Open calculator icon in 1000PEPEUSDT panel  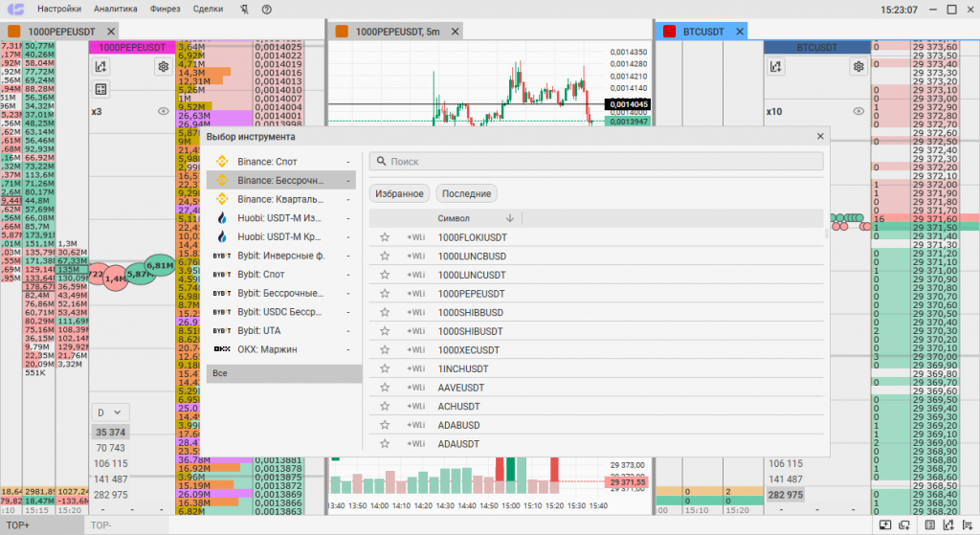(x=100, y=89)
